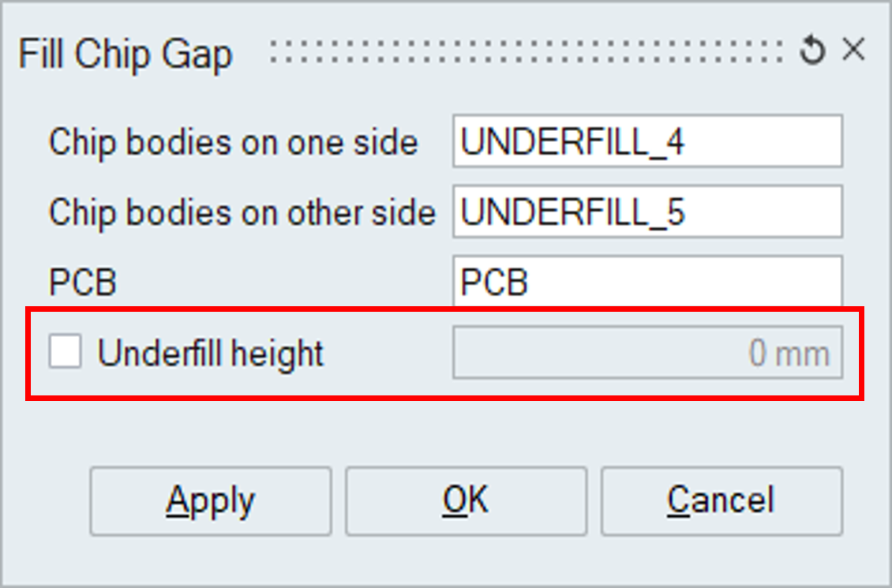892x588 pixels.
Task: Click into the PCB selection field
Action: pyautogui.click(x=647, y=281)
